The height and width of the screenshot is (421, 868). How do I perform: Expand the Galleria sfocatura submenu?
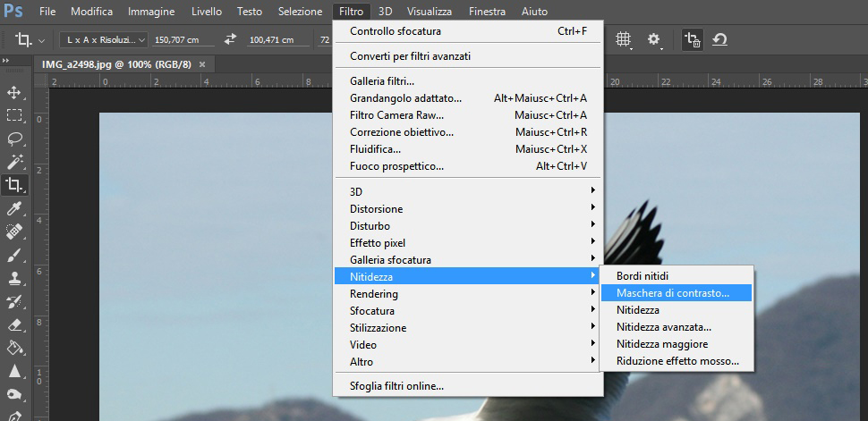(468, 259)
